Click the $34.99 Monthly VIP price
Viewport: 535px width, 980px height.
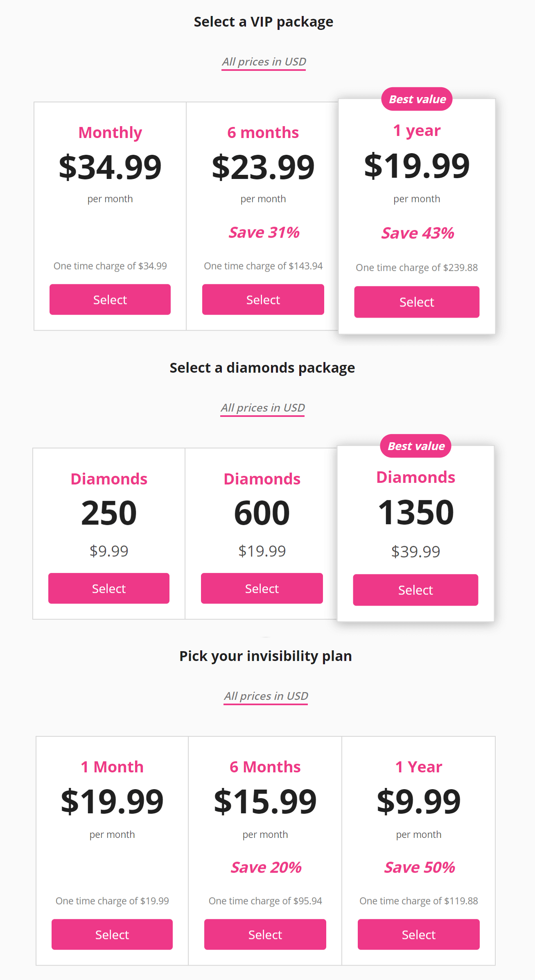(x=110, y=167)
